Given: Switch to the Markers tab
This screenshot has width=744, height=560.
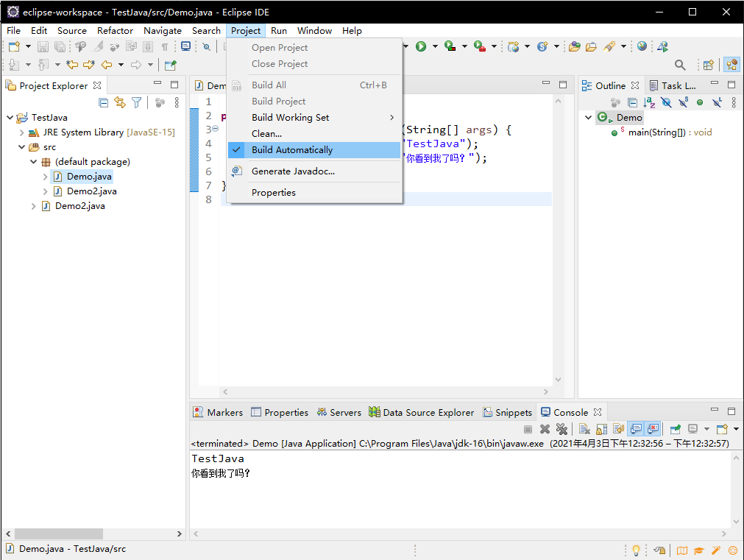Looking at the screenshot, I should [x=219, y=412].
